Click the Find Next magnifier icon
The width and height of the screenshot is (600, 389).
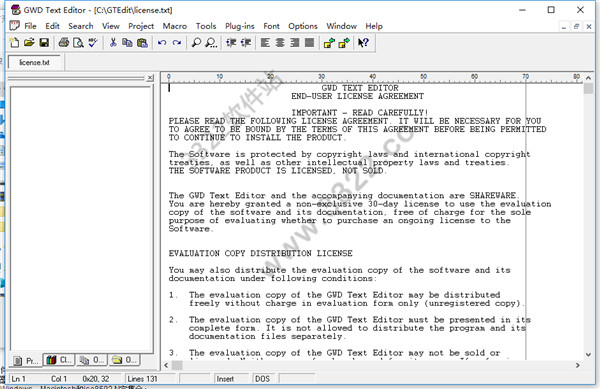coord(211,42)
